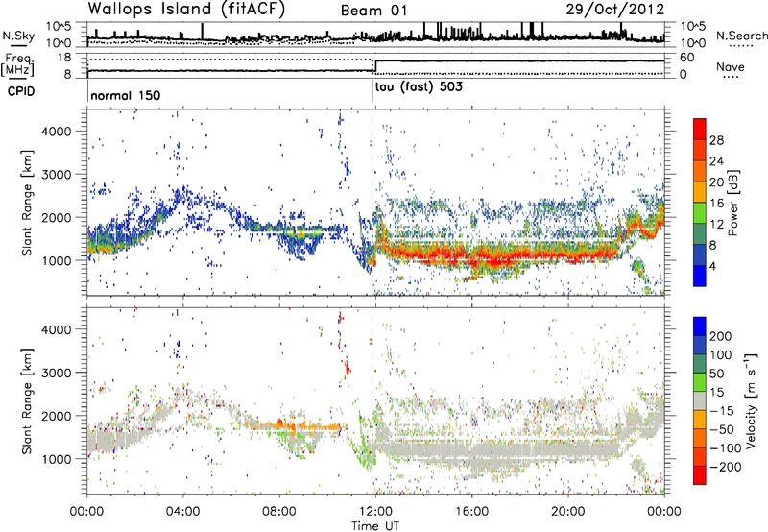This screenshot has height=532, width=768.
Task: Click the '04:00' time axis label
Action: [x=182, y=512]
